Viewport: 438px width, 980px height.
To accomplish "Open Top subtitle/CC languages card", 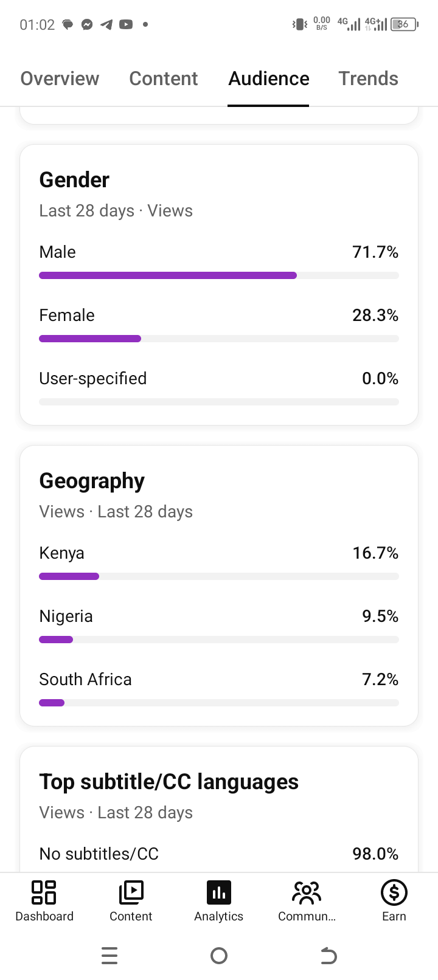I will coord(219,810).
